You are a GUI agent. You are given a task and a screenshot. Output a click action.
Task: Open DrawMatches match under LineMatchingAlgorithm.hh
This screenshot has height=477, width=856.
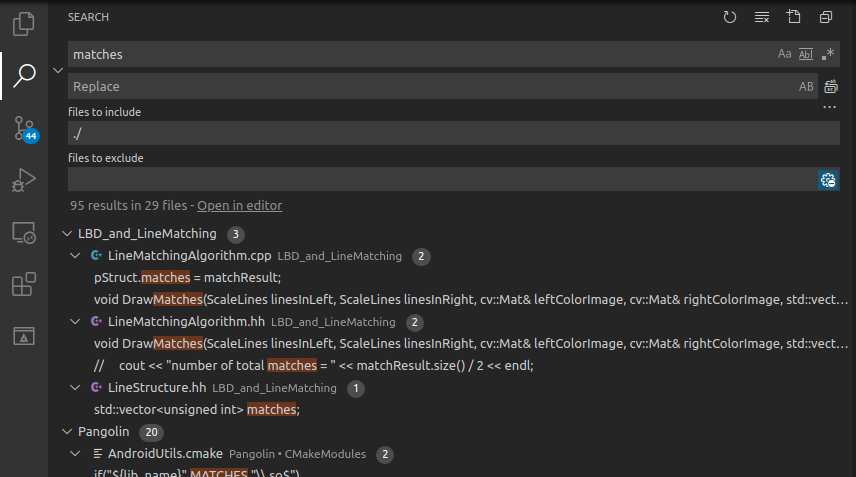point(471,343)
